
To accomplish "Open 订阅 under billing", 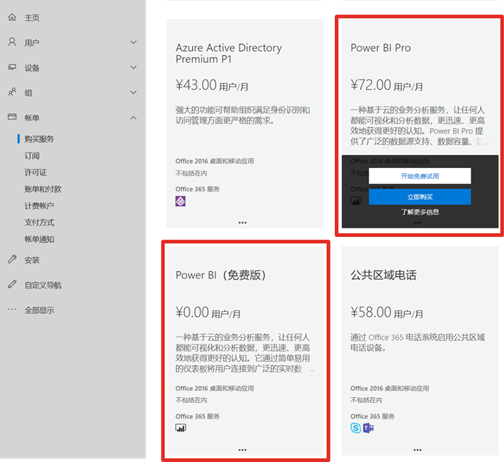I will coord(32,156).
